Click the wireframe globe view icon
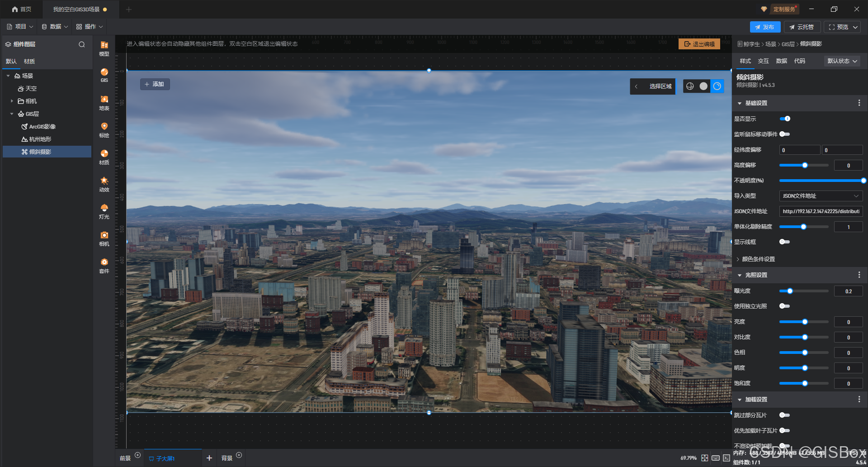This screenshot has width=868, height=467. pyautogui.click(x=690, y=86)
